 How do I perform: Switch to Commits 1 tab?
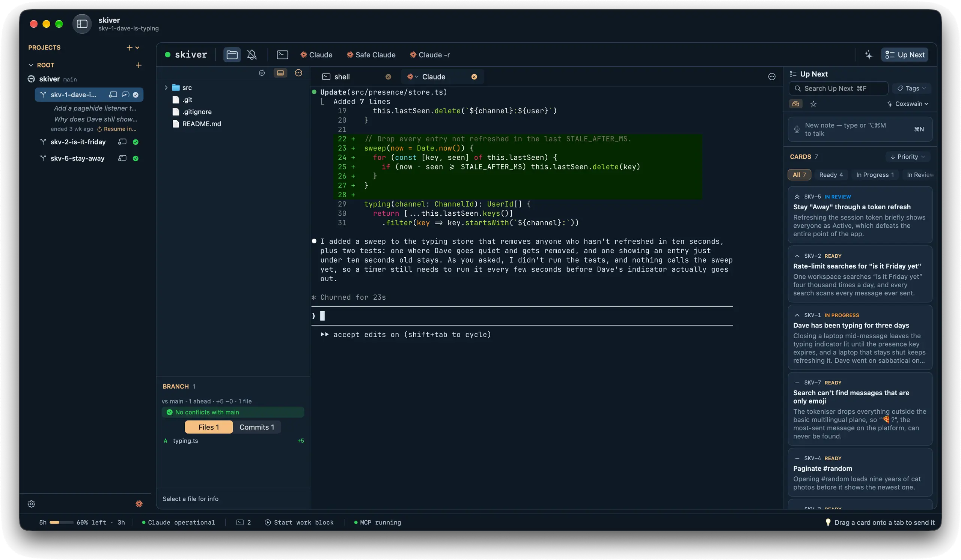click(257, 428)
